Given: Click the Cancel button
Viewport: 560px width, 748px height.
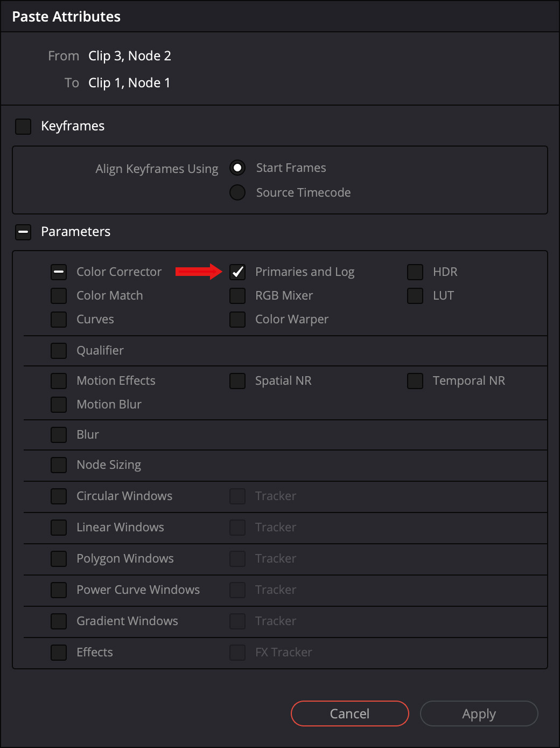Looking at the screenshot, I should (349, 714).
